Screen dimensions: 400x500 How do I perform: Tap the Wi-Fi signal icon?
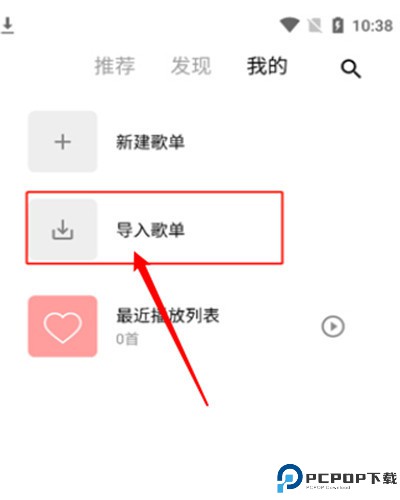pyautogui.click(x=289, y=25)
